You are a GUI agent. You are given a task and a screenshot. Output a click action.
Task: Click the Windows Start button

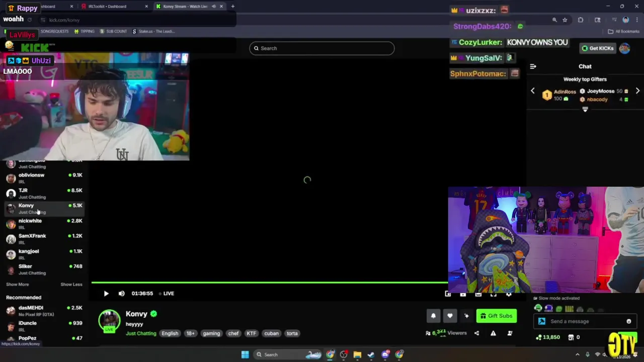pyautogui.click(x=245, y=354)
